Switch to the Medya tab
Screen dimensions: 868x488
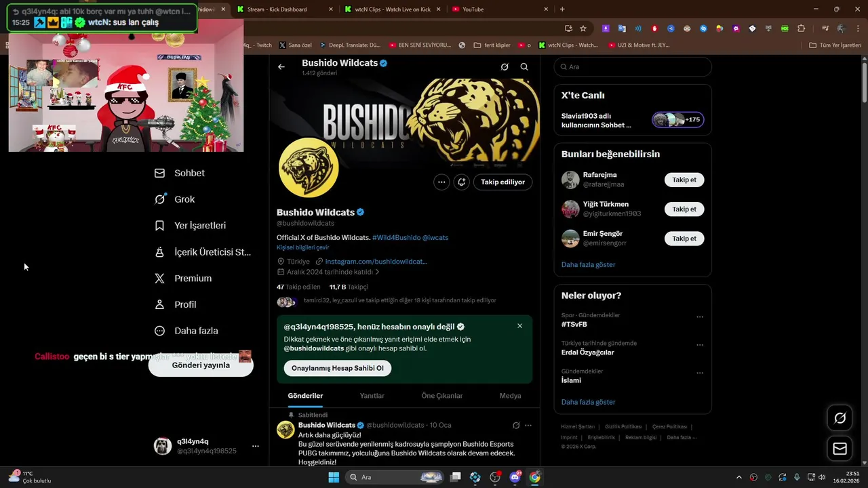(x=511, y=396)
